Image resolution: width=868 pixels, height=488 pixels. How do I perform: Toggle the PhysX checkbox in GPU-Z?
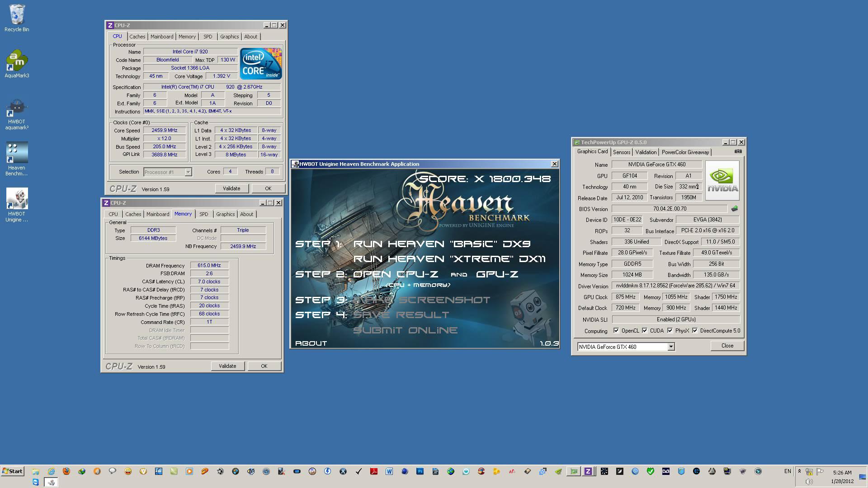click(670, 330)
